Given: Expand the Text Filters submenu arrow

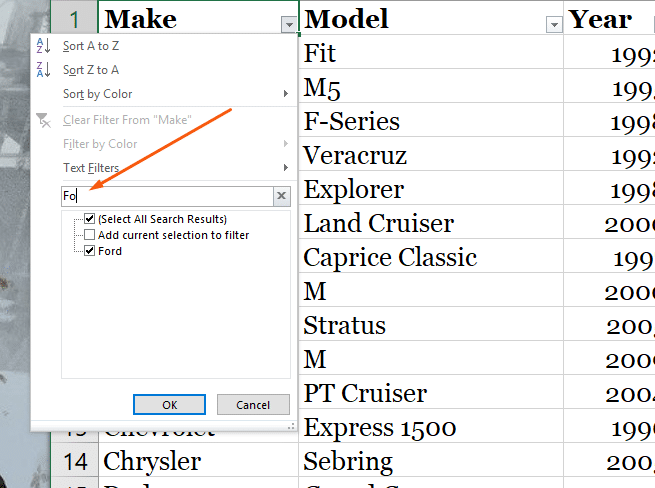Looking at the screenshot, I should tap(285, 168).
